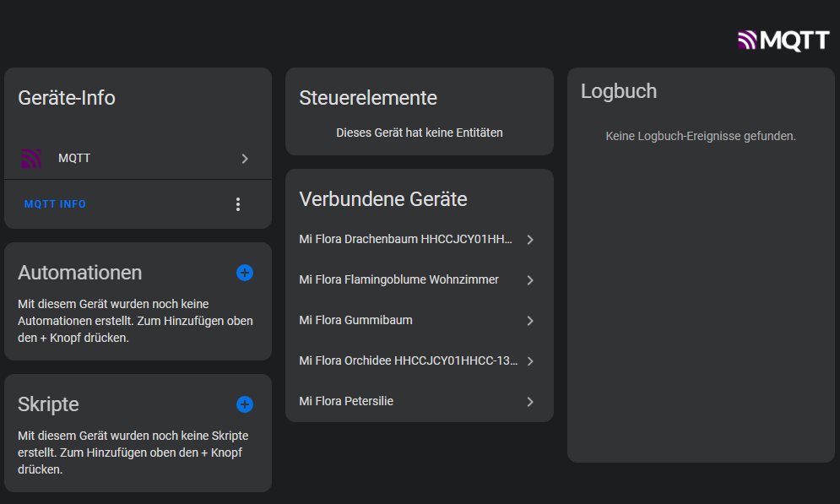
Task: Click the chevron beside Mi Flora Orchidee
Action: pyautogui.click(x=530, y=361)
